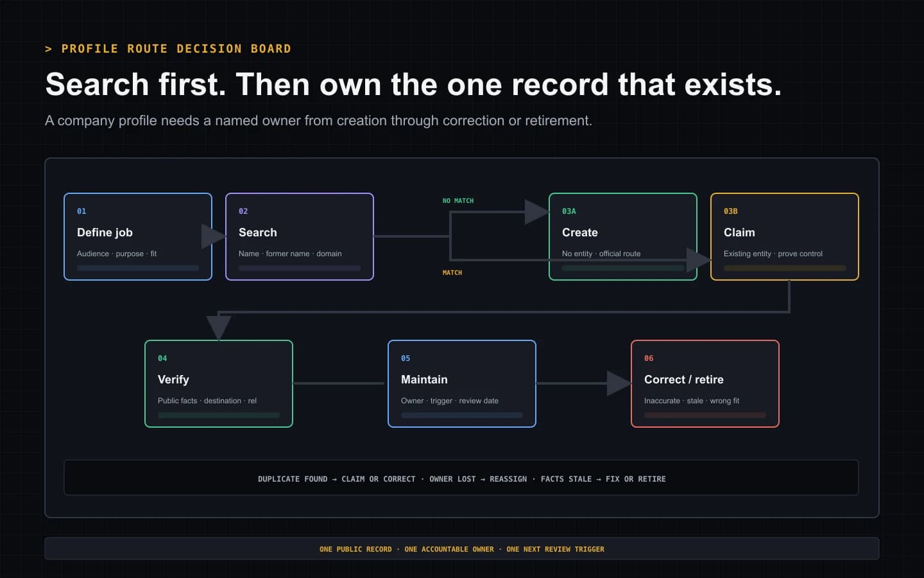Select the Maintain step card
Viewport: 924px width, 578px height.
click(x=462, y=383)
